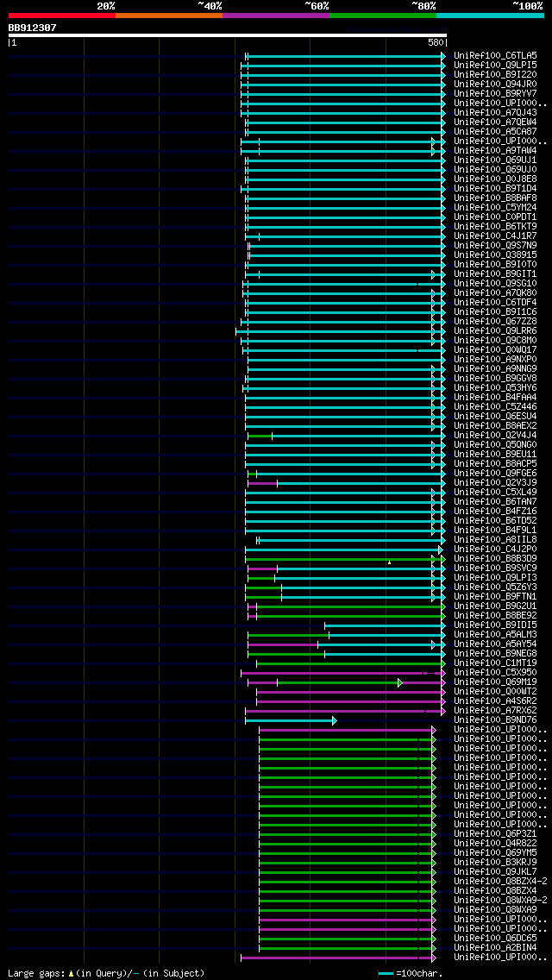Click the green ~80% identity legend segment

click(x=383, y=15)
